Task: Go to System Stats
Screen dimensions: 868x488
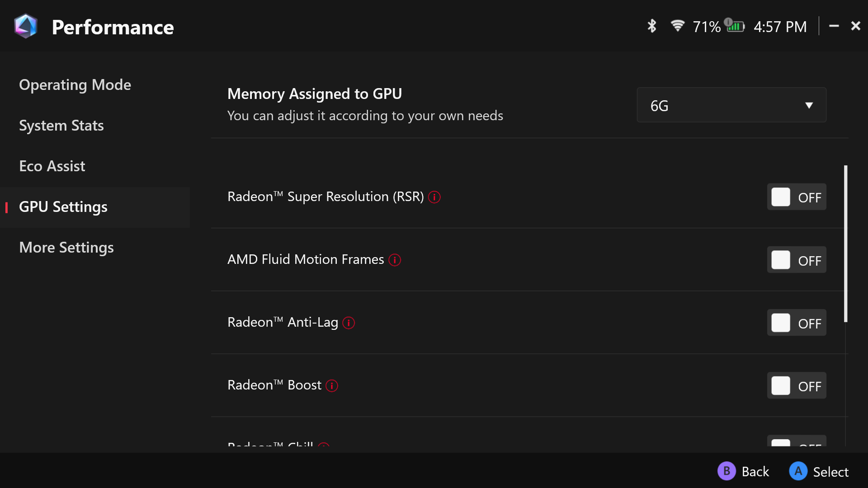Action: pyautogui.click(x=61, y=126)
